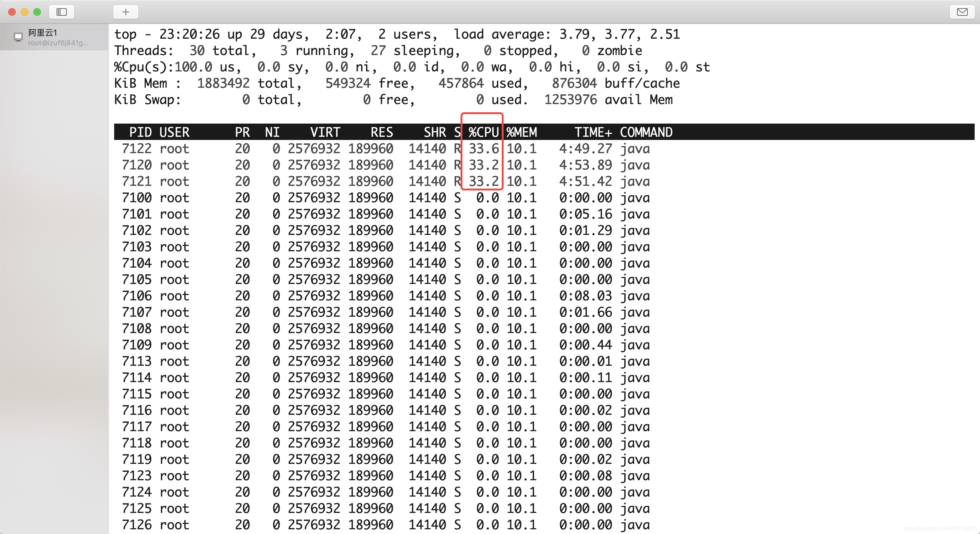Click the yellow minimize window button
Viewport: 980px width, 534px height.
(x=24, y=12)
